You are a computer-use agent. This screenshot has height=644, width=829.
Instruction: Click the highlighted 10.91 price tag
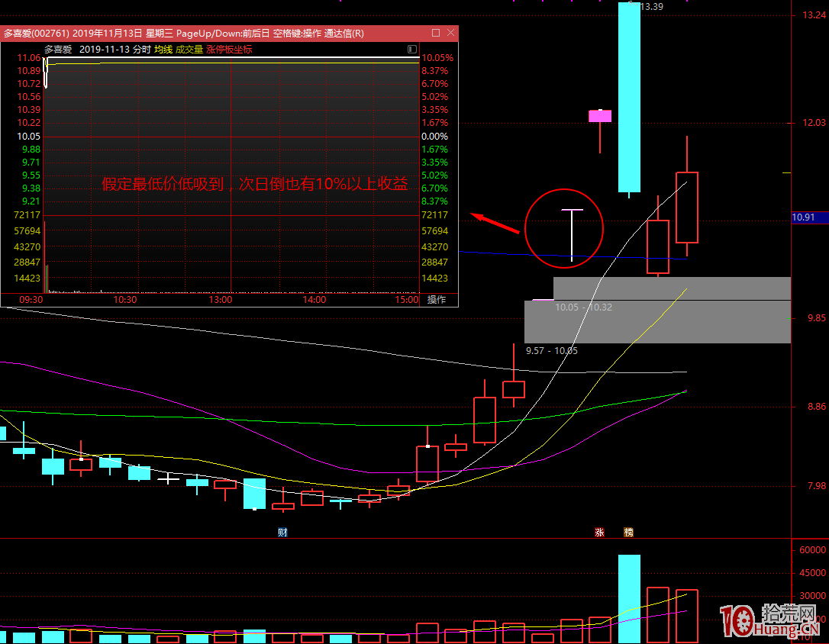coord(809,217)
